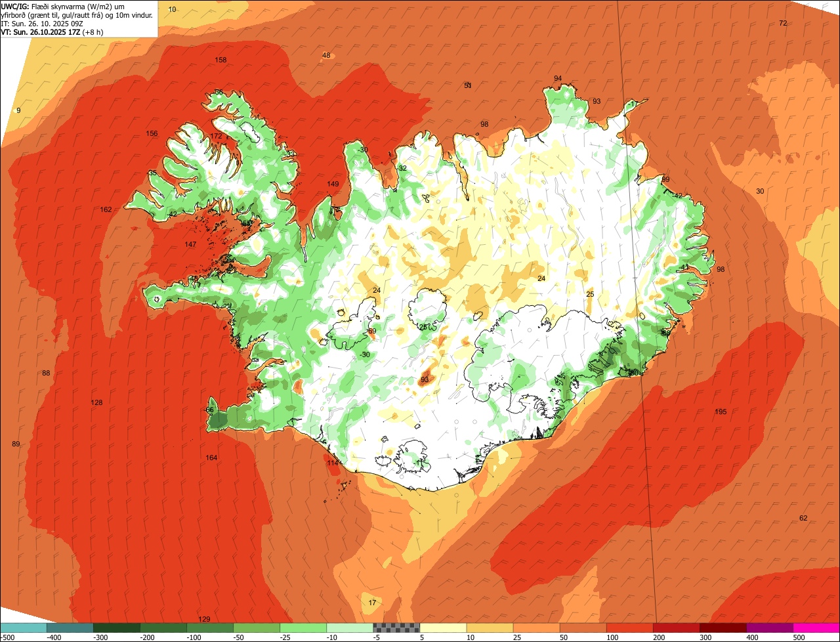Screen dimensions: 840x642
Task: Click the -200 to -100 green legend swatch
Action: tap(163, 628)
